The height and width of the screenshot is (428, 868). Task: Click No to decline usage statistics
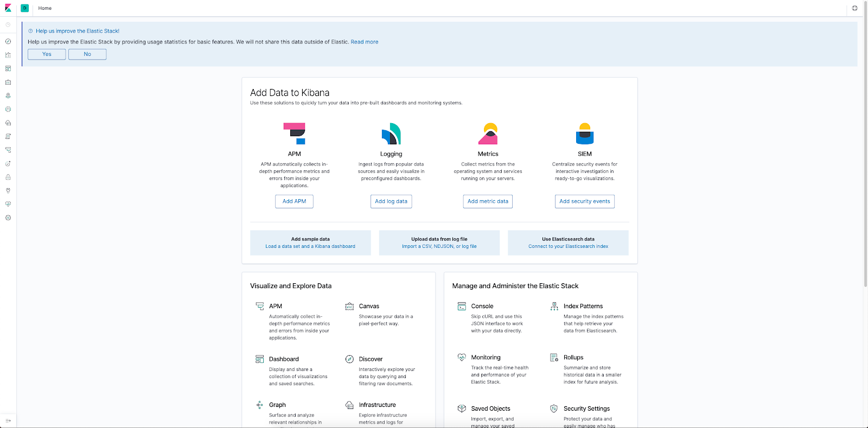(87, 54)
